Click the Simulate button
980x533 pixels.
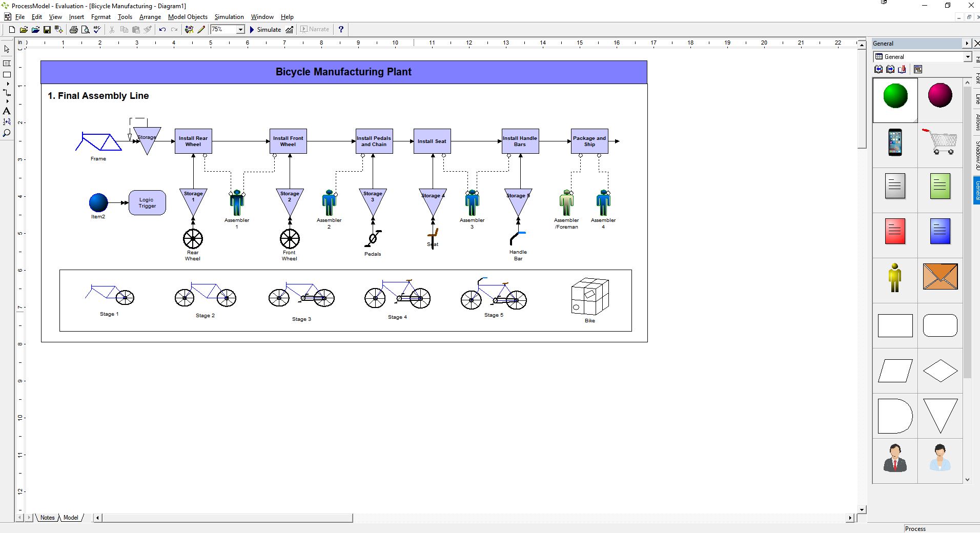(x=265, y=30)
